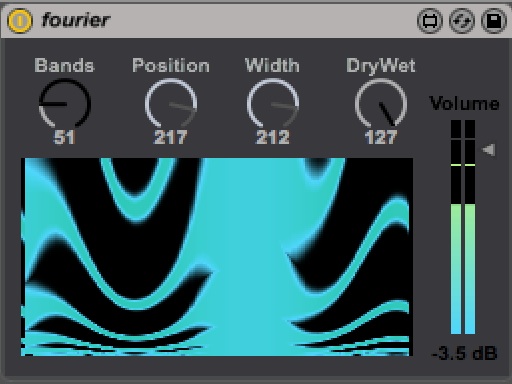This screenshot has height=384, width=512.
Task: Click the Width knob dial
Action: 273,104
